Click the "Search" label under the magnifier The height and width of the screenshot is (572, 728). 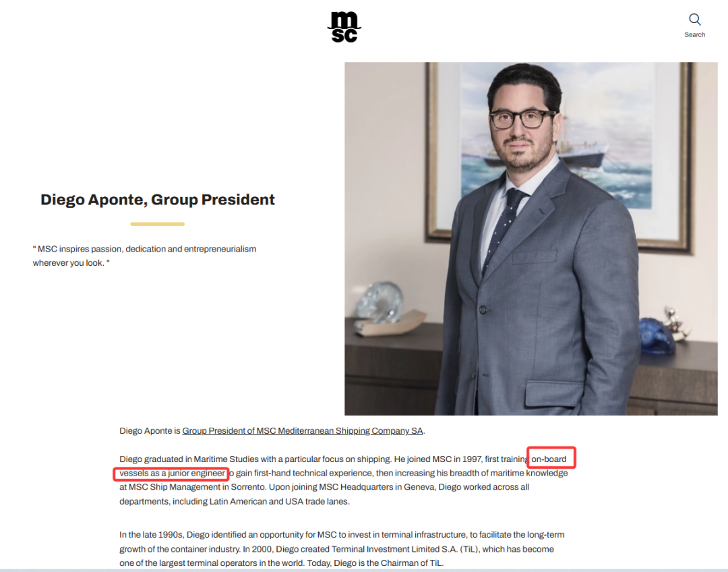click(x=694, y=35)
